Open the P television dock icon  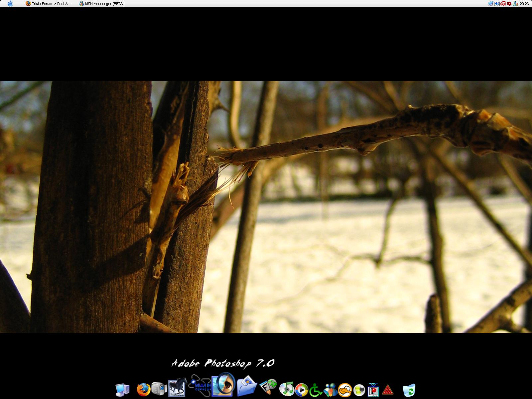(x=374, y=390)
